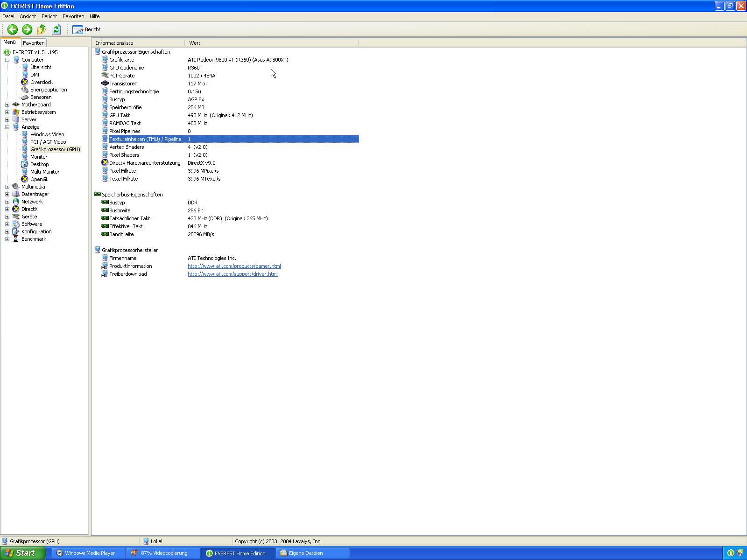
Task: Open the Bericht report toolbar button
Action: [87, 29]
